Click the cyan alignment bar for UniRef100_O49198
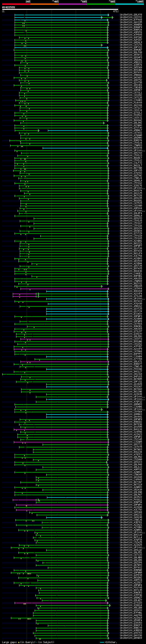Image resolution: width=146 pixels, height=644 pixels. 74,517
